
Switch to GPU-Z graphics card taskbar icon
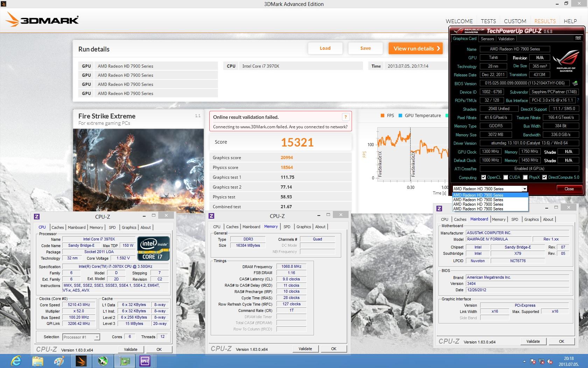pyautogui.click(x=124, y=361)
